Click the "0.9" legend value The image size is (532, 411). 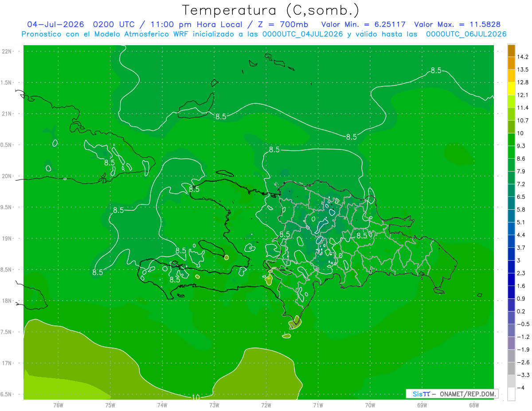pos(521,299)
